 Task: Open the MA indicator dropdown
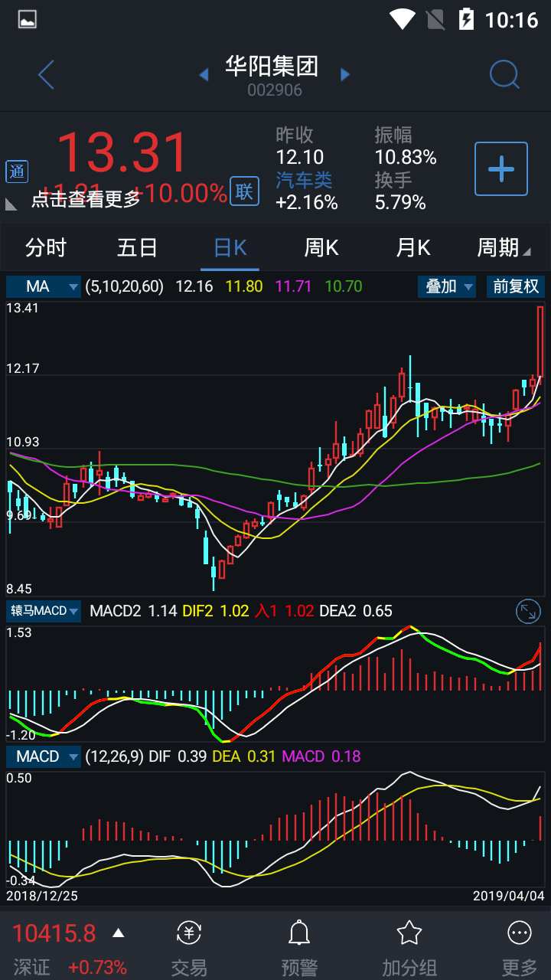(x=44, y=286)
